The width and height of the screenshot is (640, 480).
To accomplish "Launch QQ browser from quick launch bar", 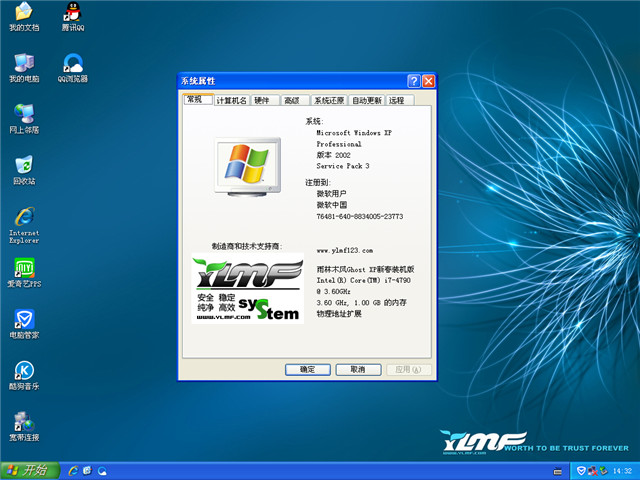I will [x=102, y=471].
